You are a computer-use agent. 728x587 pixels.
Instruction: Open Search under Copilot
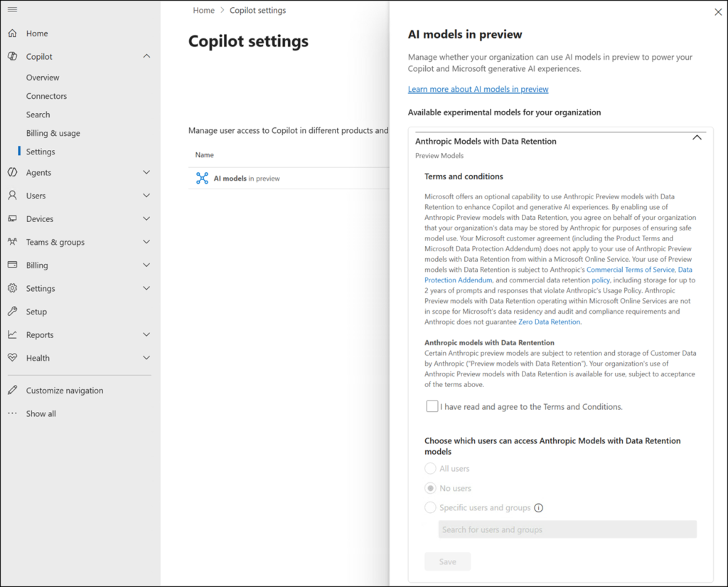pyautogui.click(x=38, y=115)
